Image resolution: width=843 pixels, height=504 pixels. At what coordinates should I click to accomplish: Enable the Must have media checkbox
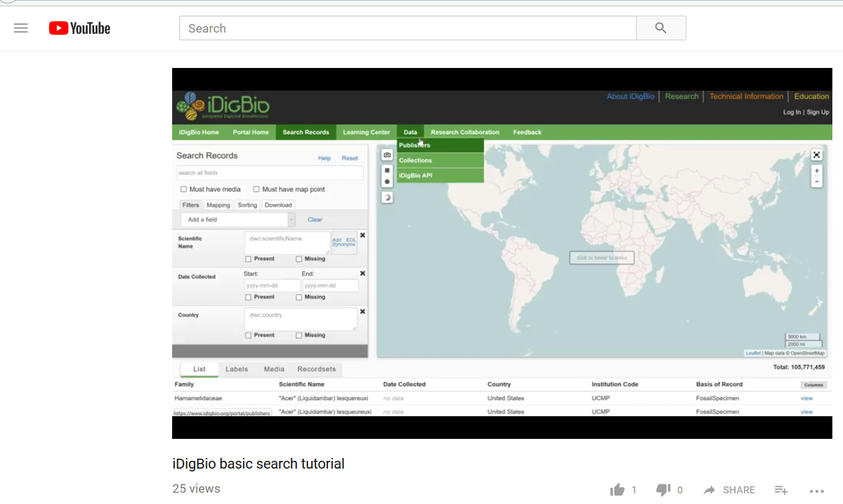point(184,189)
